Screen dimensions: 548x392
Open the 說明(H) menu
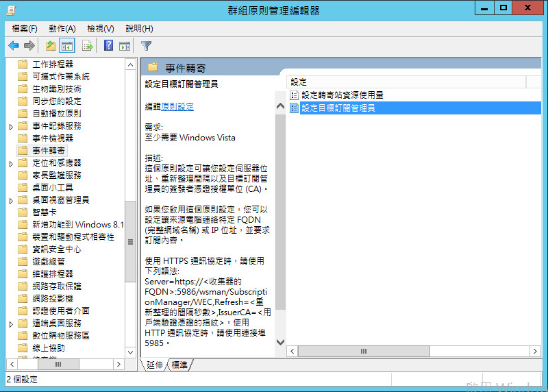(x=139, y=29)
